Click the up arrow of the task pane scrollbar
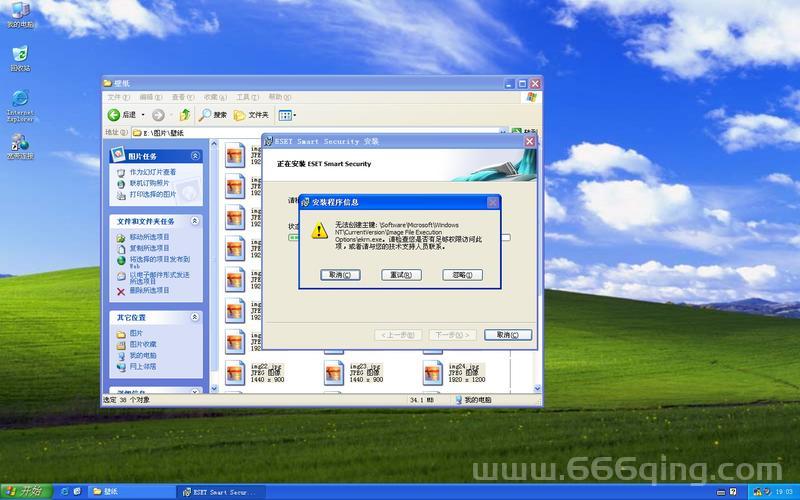The image size is (800, 500). pos(214,144)
